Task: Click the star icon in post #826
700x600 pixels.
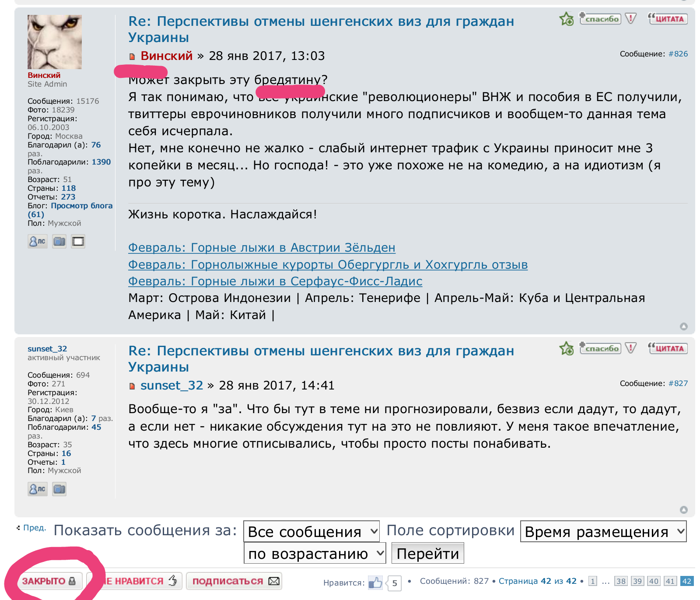Action: (567, 19)
